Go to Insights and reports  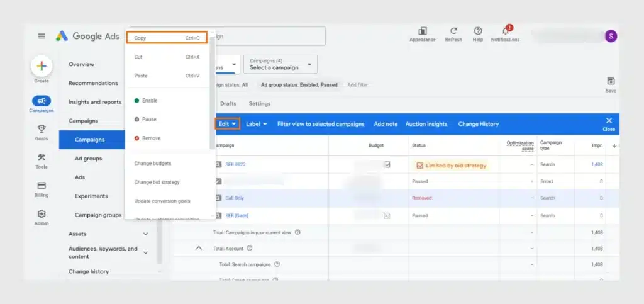pyautogui.click(x=95, y=102)
